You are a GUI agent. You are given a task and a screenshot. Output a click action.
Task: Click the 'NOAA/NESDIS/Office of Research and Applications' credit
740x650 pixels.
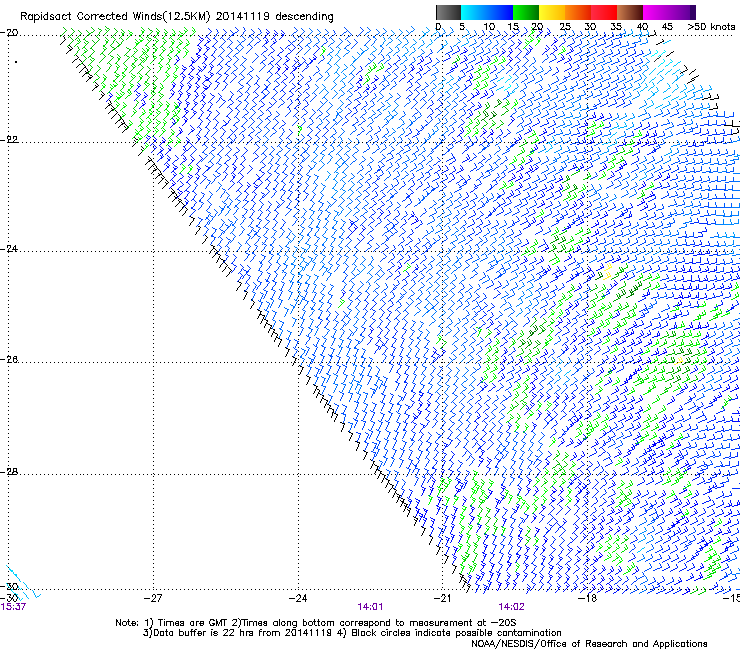[x=589, y=643]
